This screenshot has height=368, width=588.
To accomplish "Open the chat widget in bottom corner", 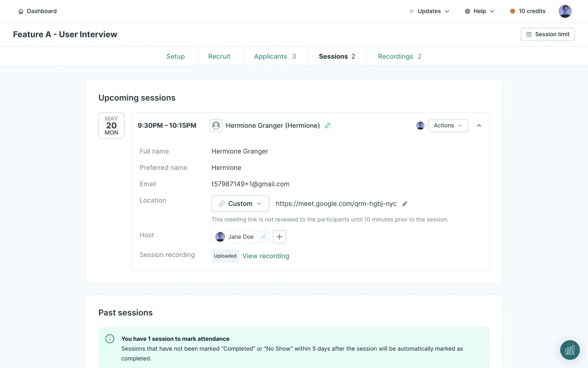I will 570,350.
